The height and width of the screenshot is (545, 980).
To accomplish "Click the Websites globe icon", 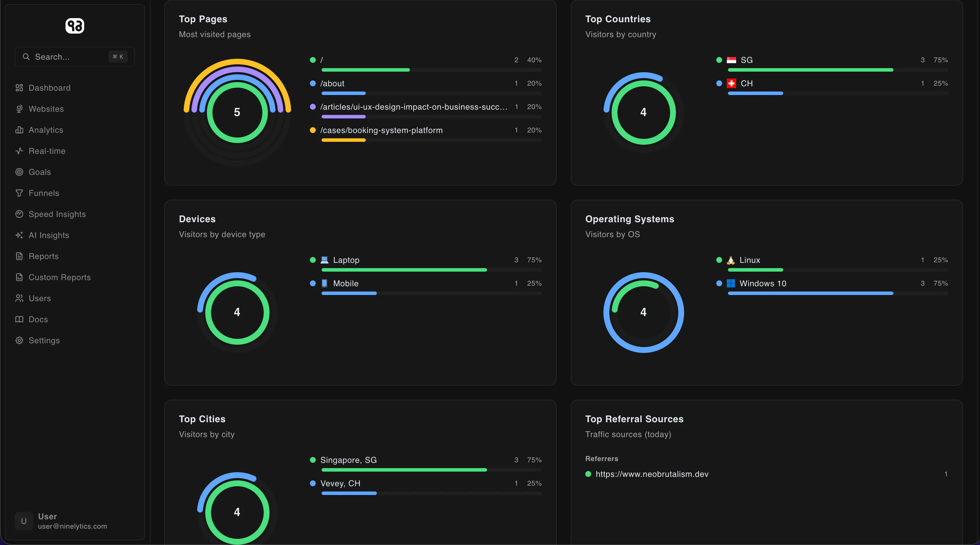I will tap(19, 109).
